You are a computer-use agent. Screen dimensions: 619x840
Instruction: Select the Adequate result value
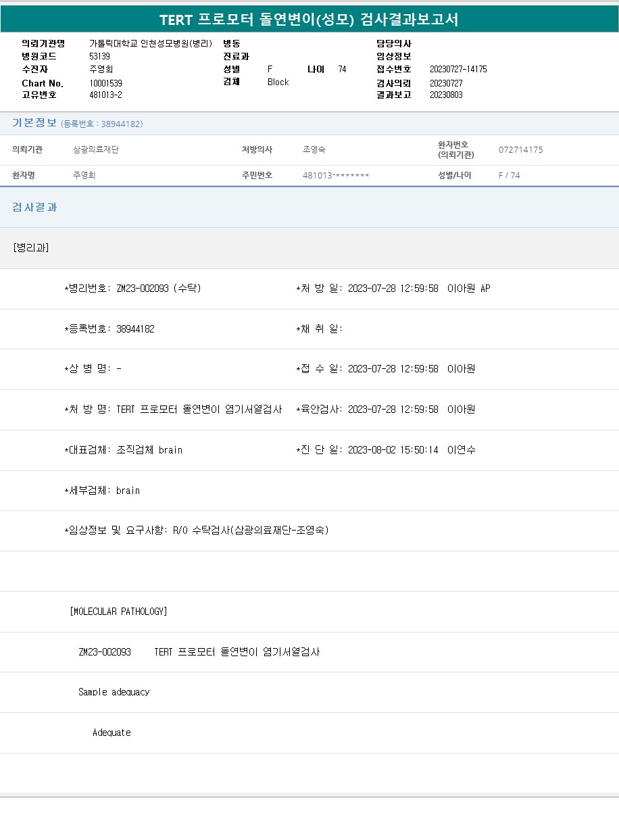(112, 733)
